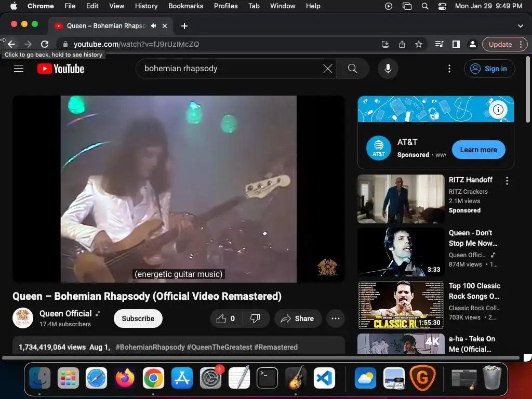532x399 pixels.
Task: Open the Tab menu
Action: [x=254, y=6]
